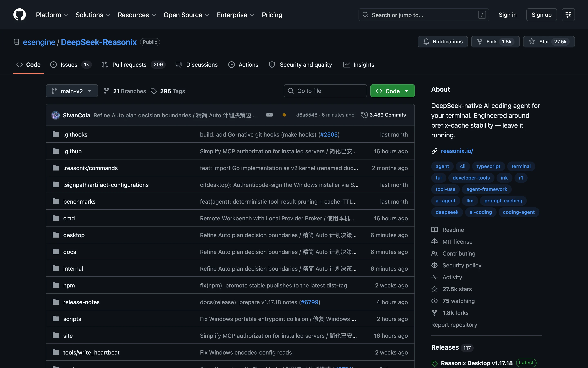Focus the Search or jump to field
This screenshot has height=368, width=588.
click(423, 15)
